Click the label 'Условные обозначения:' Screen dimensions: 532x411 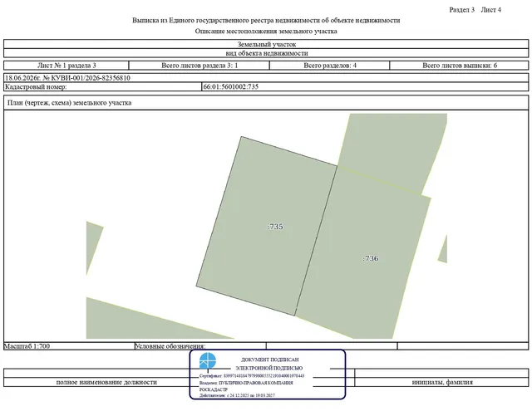170,346
